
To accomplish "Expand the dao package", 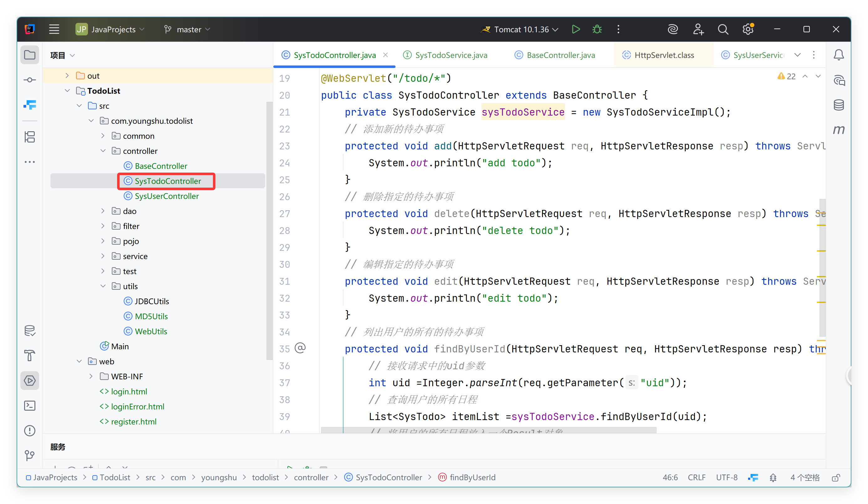I will tap(103, 211).
